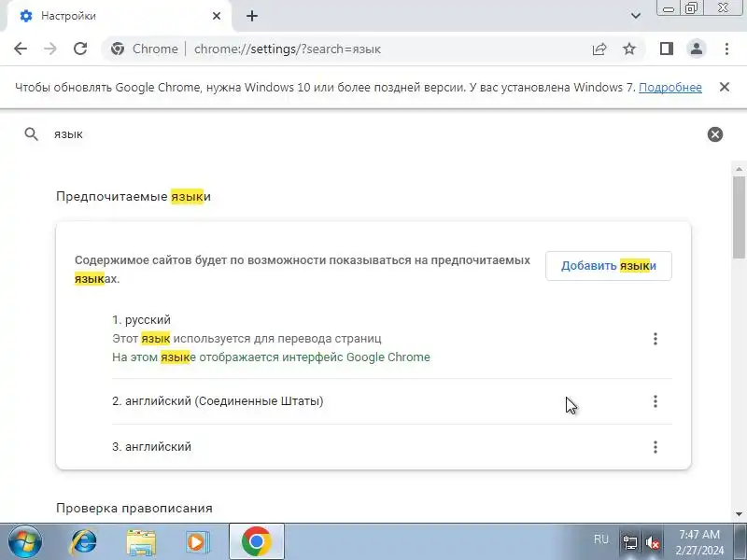
Task: Click the forward navigation arrow
Action: coord(50,49)
